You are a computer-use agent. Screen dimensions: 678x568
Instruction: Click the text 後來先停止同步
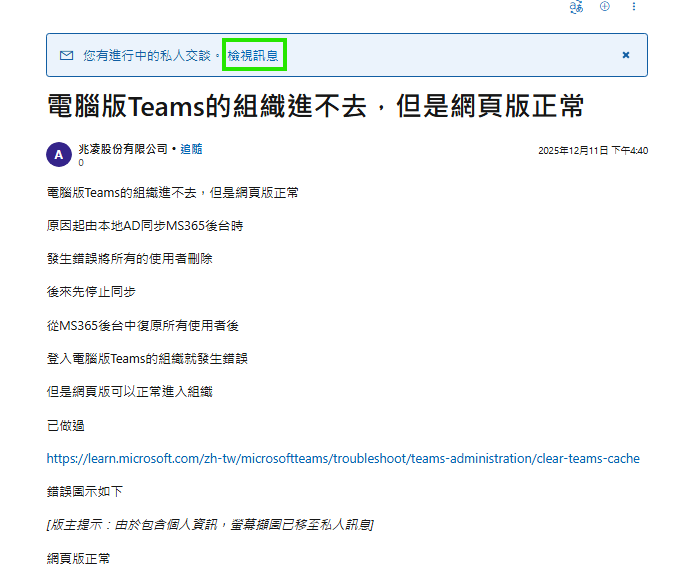coord(91,292)
